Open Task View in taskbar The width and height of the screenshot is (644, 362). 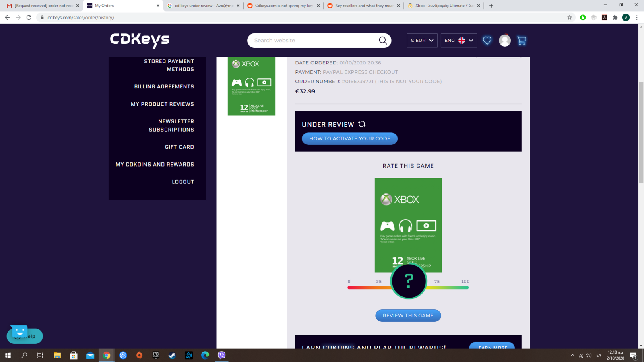click(x=40, y=355)
